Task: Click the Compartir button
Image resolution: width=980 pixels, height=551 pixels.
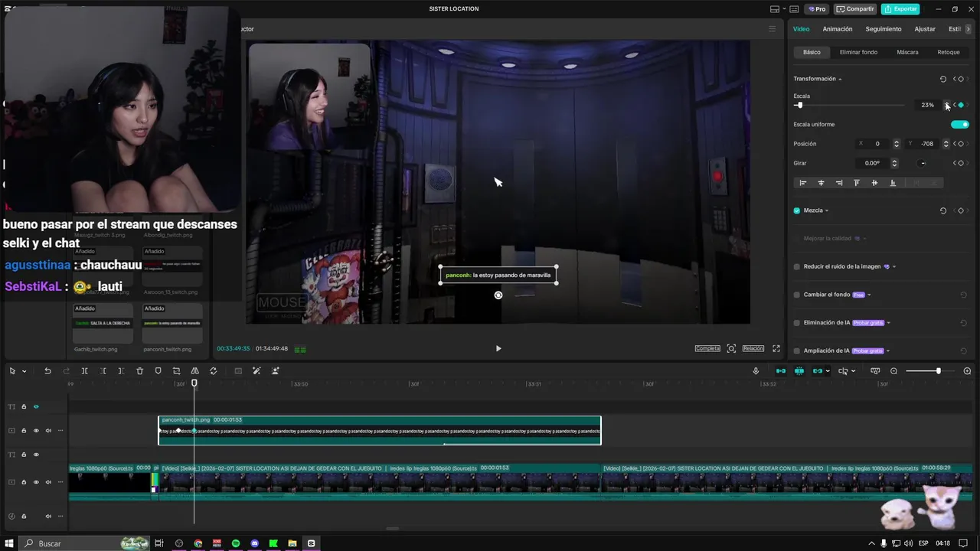Action: [x=855, y=9]
